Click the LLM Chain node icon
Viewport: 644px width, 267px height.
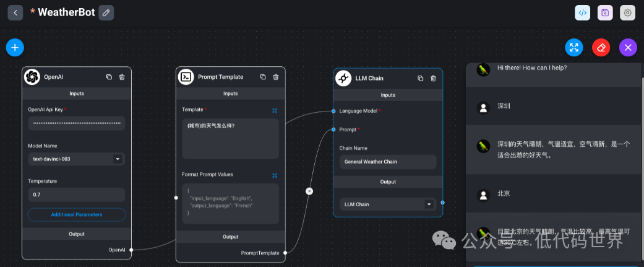(x=343, y=78)
